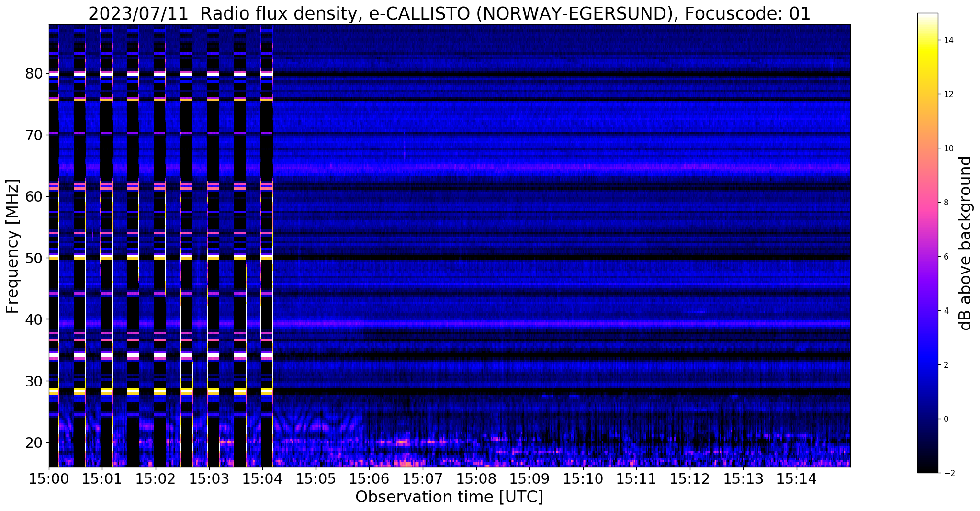This screenshot has width=980, height=511.
Task: Click the 15:00 time tick label
Action: point(49,478)
